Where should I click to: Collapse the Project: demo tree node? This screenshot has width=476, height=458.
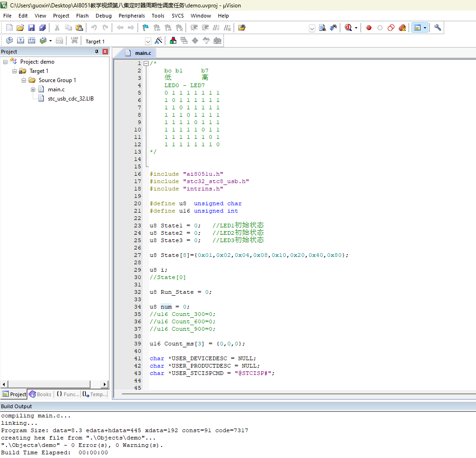[5, 62]
